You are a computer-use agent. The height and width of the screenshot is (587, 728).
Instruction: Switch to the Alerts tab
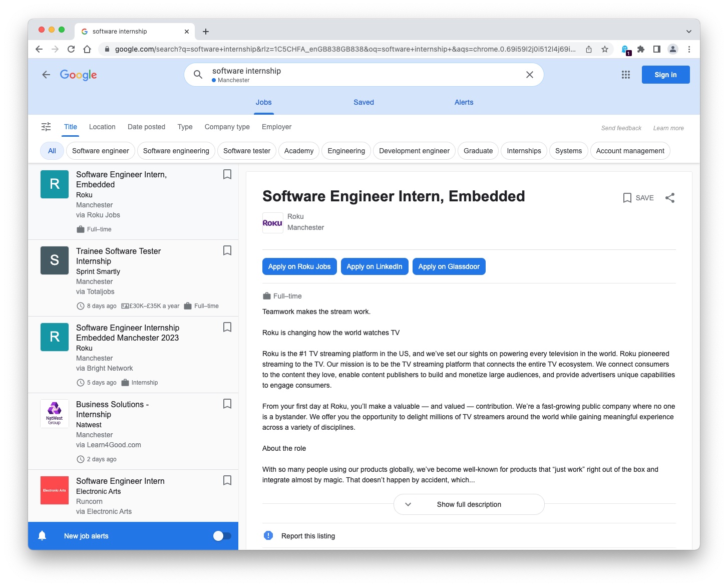point(464,102)
